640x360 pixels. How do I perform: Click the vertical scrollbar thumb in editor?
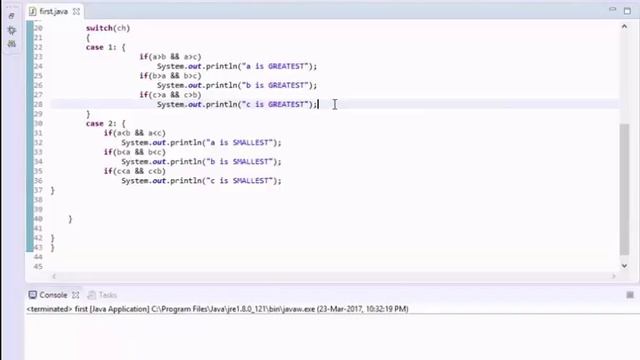click(x=624, y=189)
